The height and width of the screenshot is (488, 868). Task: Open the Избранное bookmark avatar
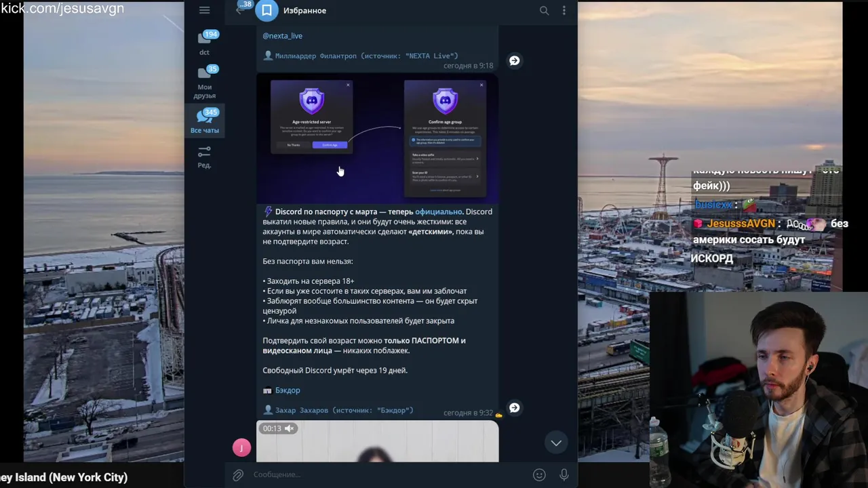pyautogui.click(x=267, y=10)
